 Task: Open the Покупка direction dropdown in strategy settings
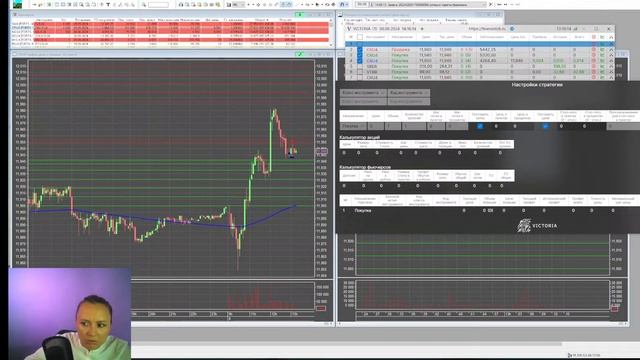pyautogui.click(x=353, y=127)
